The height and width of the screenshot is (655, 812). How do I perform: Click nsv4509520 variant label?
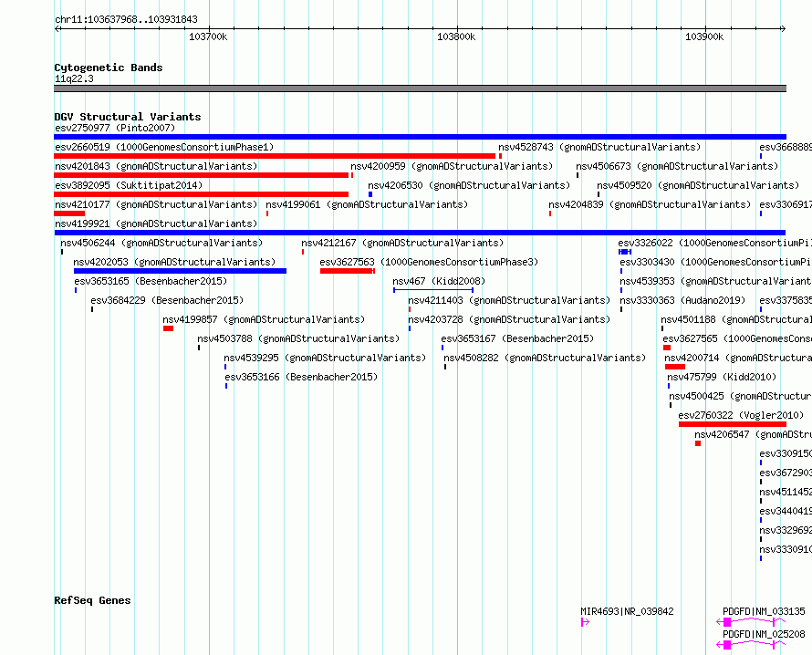click(698, 185)
